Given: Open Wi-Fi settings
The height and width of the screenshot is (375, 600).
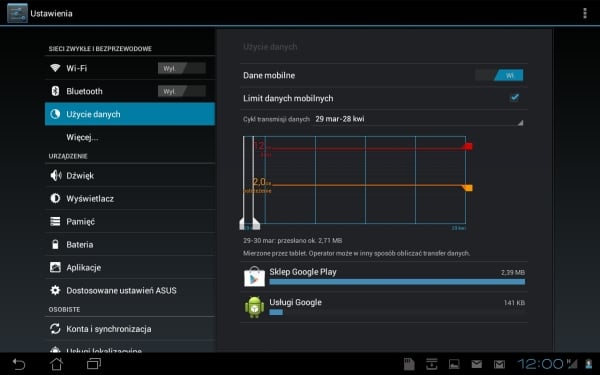Looking at the screenshot, I should [130, 68].
